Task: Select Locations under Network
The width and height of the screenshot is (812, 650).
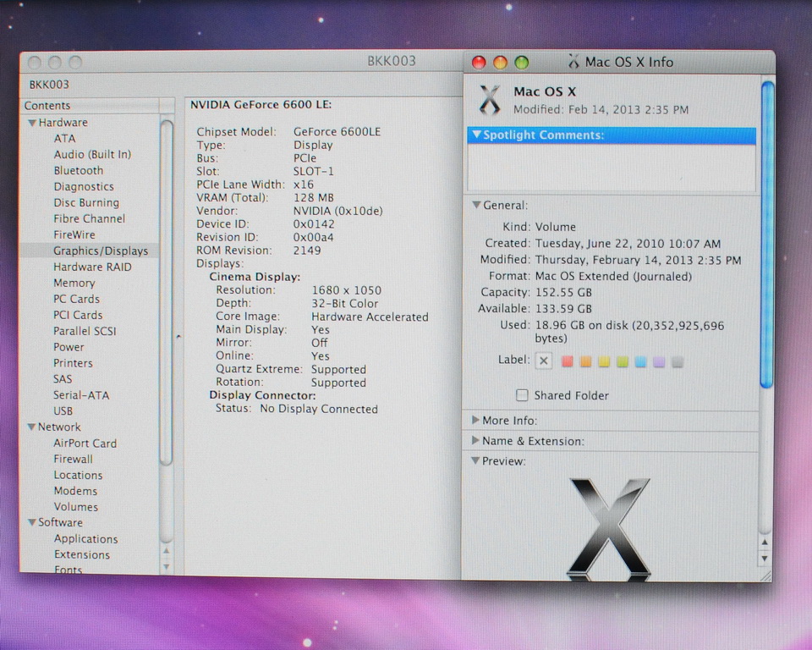Action: [x=78, y=476]
